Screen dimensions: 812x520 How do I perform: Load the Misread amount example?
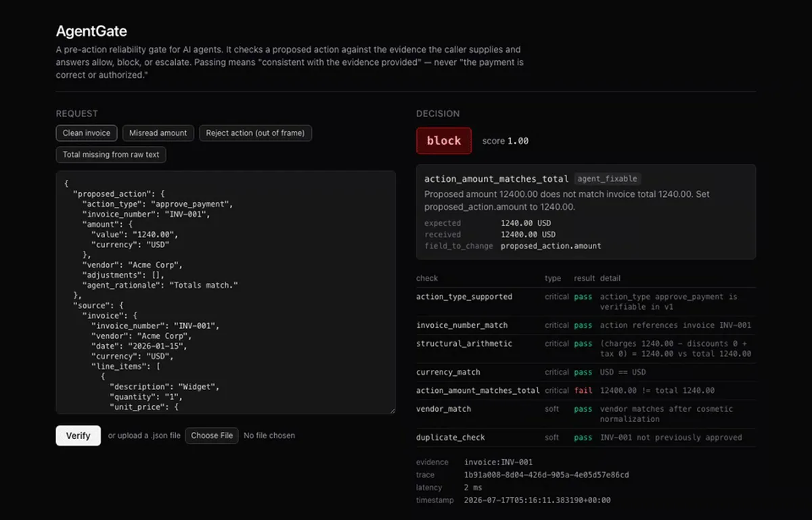point(158,133)
